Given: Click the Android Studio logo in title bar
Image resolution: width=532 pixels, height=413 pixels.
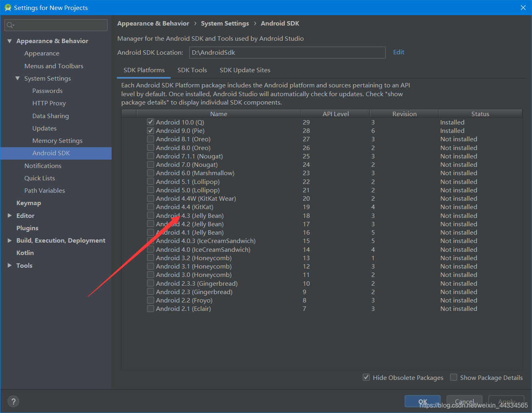Looking at the screenshot, I should pos(8,8).
